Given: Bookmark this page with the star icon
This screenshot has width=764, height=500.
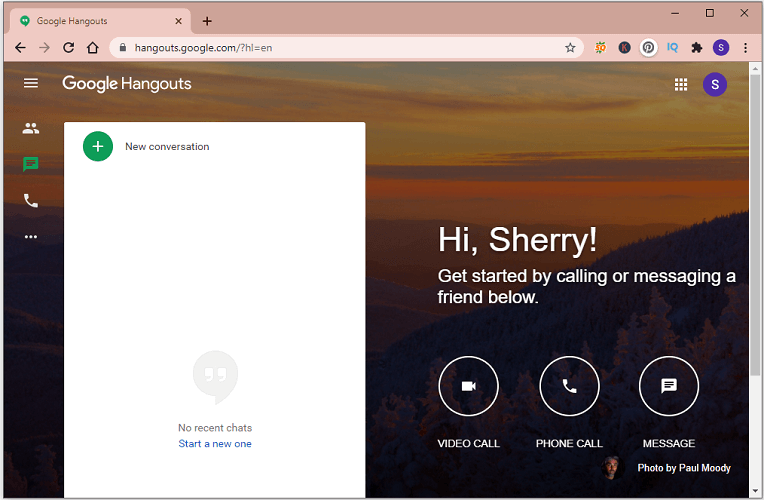Looking at the screenshot, I should coord(570,48).
